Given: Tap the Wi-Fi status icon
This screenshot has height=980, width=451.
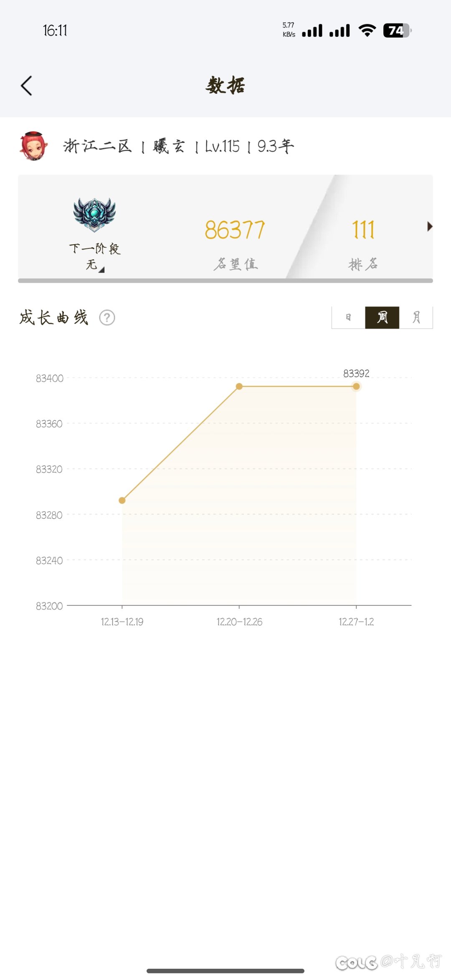Looking at the screenshot, I should point(367,30).
